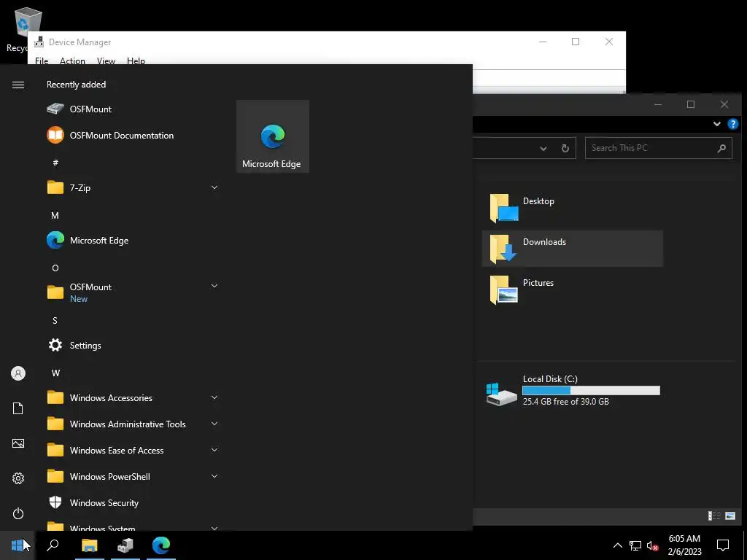Open Device Manager Action menu
The height and width of the screenshot is (560, 747).
point(72,61)
